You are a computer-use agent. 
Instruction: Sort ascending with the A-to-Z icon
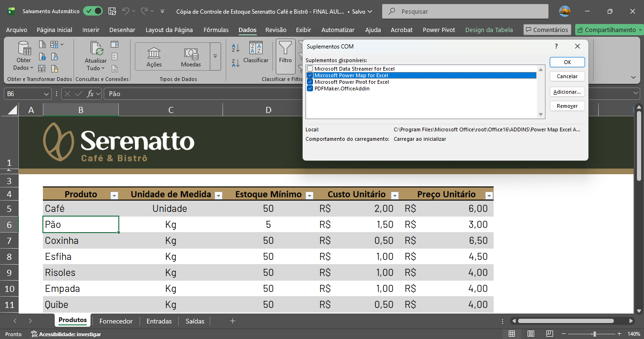coord(236,48)
